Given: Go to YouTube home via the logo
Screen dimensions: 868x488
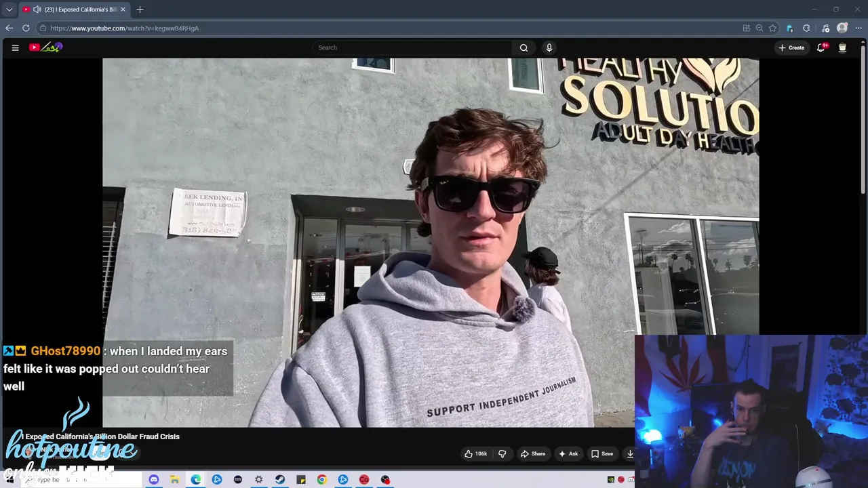Looking at the screenshot, I should [x=45, y=47].
